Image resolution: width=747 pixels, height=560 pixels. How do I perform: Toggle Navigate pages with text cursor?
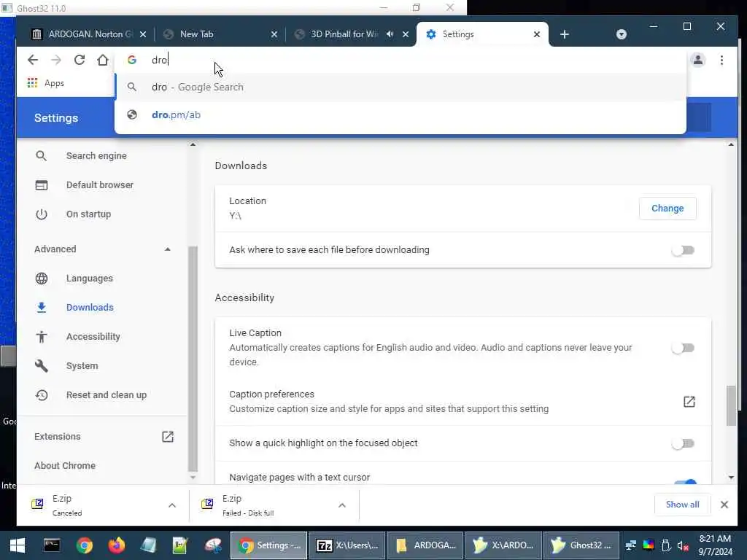[686, 482]
